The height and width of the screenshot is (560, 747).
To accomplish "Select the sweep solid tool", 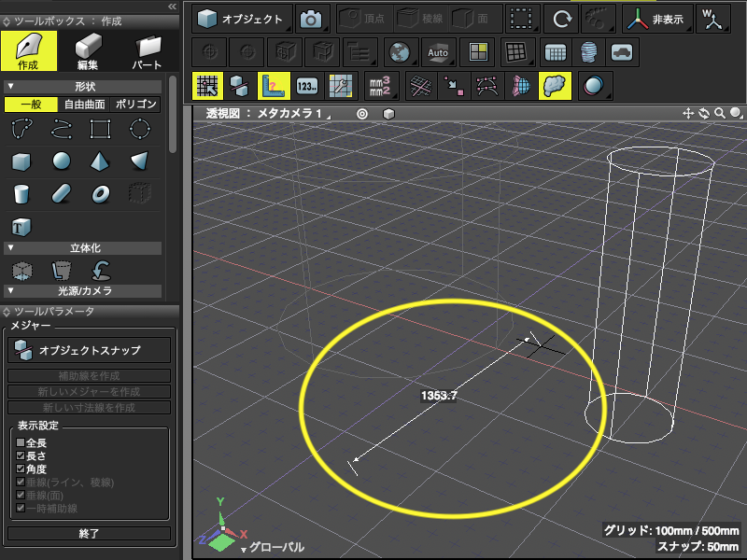I will click(62, 271).
